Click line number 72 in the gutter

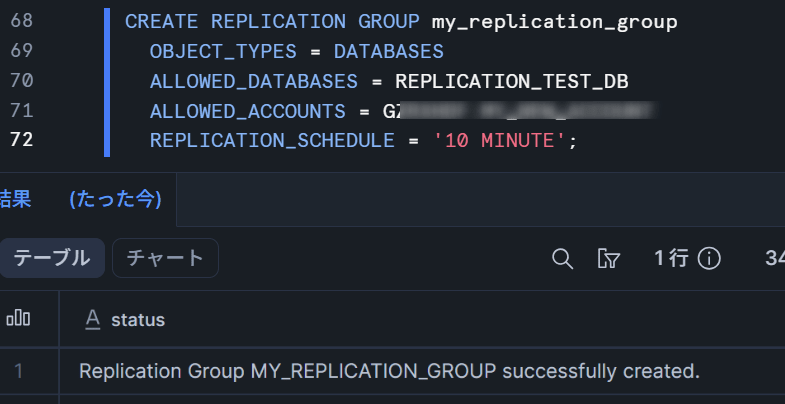(21, 140)
